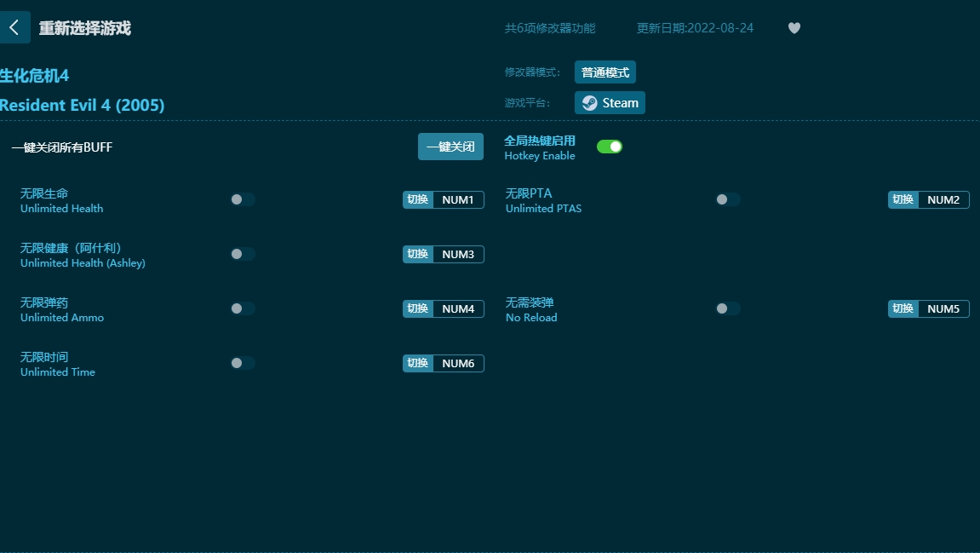Click the 全局热键启用 Hotkey Enable label
The height and width of the screenshot is (553, 980).
pyautogui.click(x=540, y=147)
